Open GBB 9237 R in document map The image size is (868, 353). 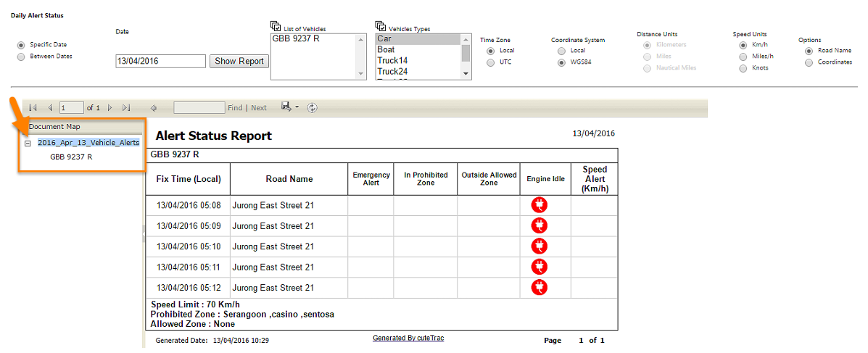pyautogui.click(x=70, y=157)
